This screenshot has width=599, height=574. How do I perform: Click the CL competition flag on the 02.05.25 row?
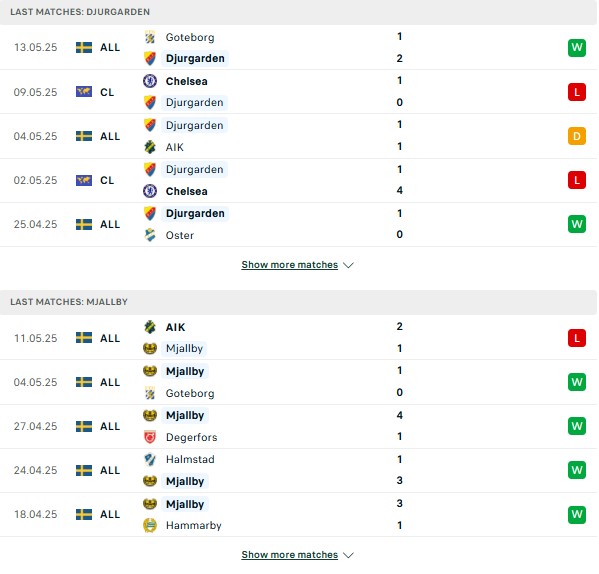pyautogui.click(x=84, y=180)
